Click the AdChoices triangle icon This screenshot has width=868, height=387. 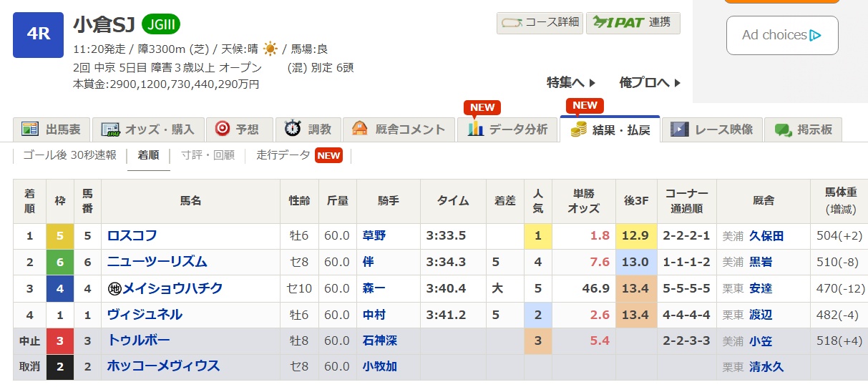815,35
